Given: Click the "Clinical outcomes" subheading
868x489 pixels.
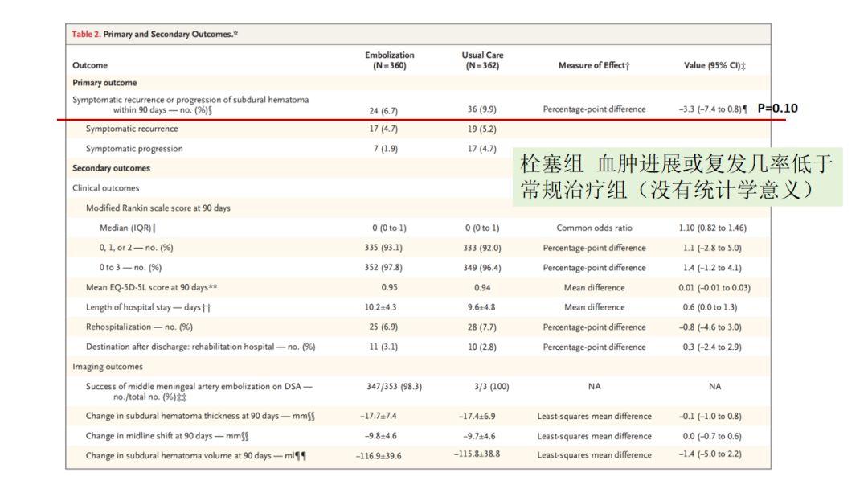Looking at the screenshot, I should click(106, 187).
